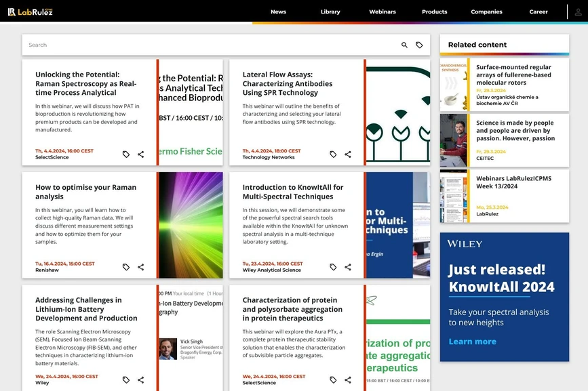Click the LabRulez logo

(30, 12)
